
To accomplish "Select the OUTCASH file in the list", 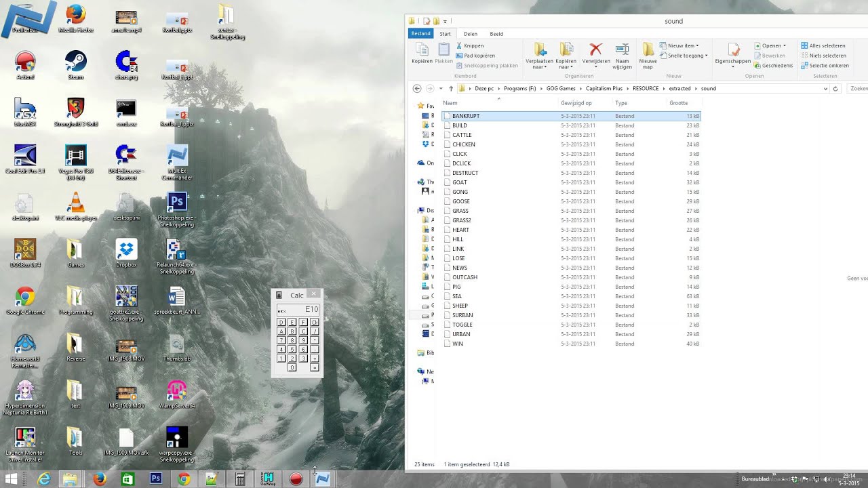I will tap(571, 277).
